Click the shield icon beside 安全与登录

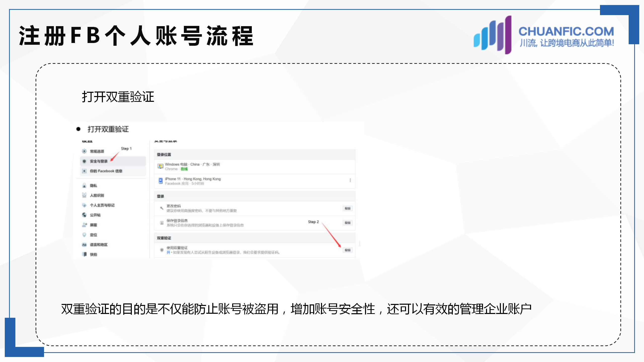84,161
